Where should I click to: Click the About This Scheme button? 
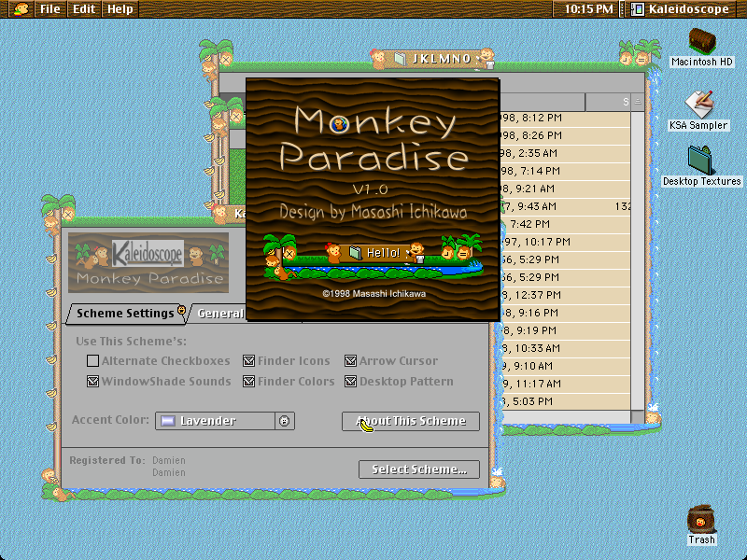(411, 421)
